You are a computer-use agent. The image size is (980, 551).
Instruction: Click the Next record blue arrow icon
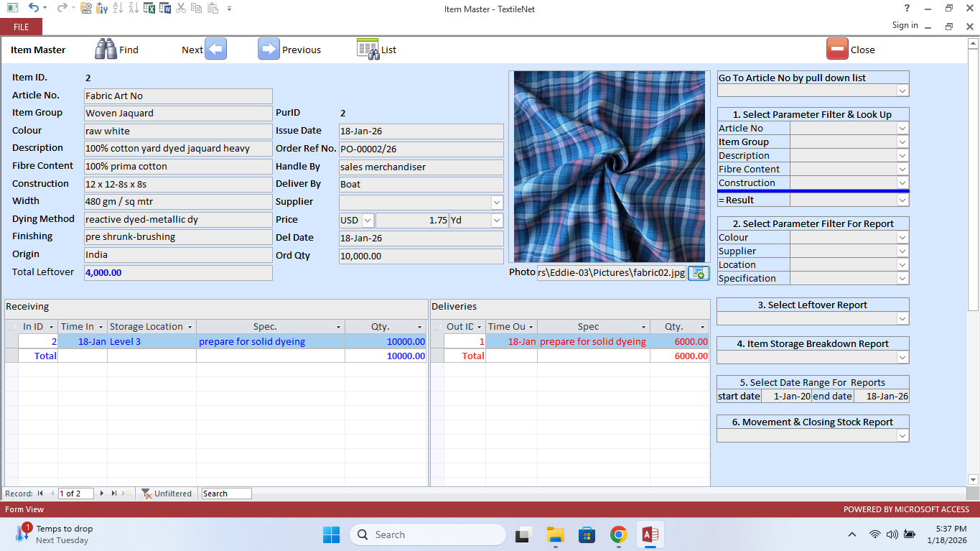coord(215,49)
